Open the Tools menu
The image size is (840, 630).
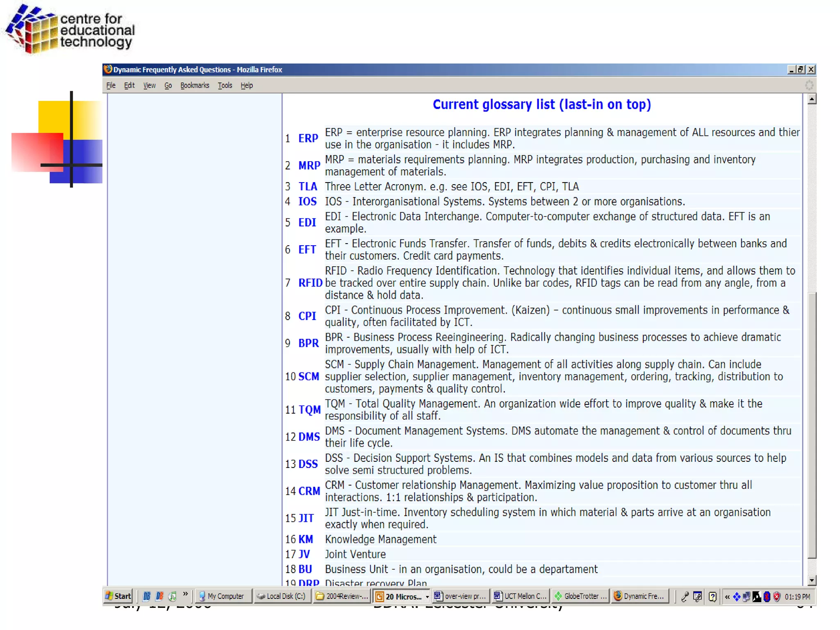(x=224, y=85)
